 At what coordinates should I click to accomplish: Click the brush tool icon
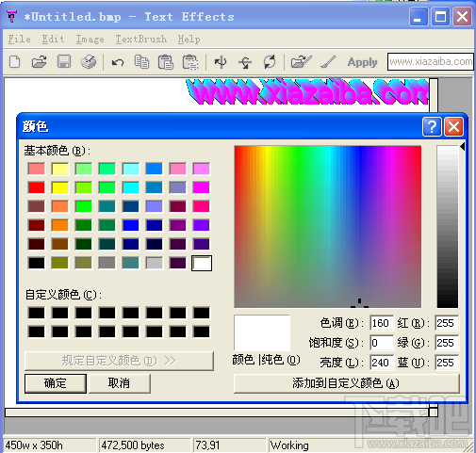click(328, 61)
